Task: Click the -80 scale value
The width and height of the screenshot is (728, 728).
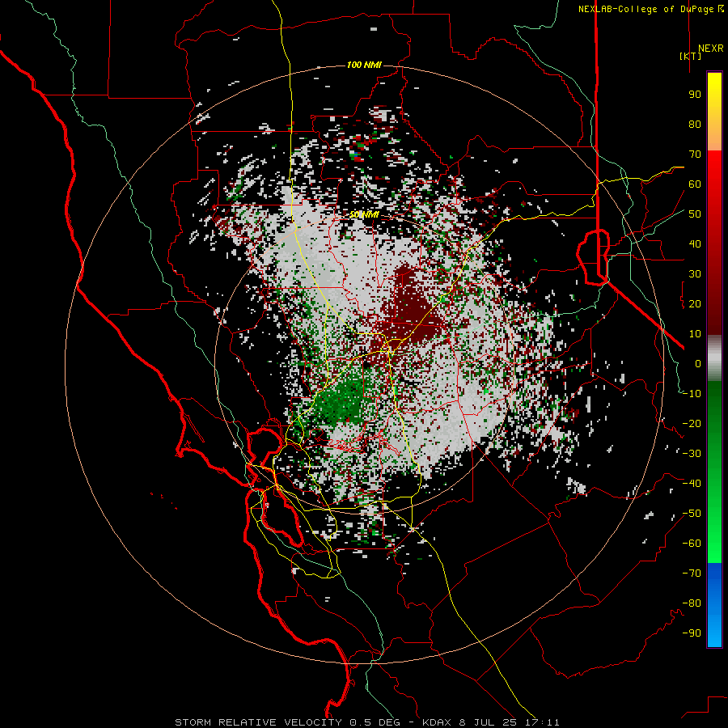Action: (692, 603)
